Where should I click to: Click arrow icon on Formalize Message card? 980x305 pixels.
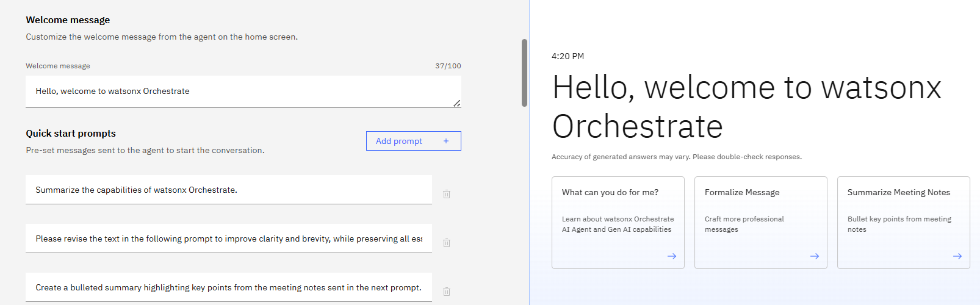click(x=815, y=256)
